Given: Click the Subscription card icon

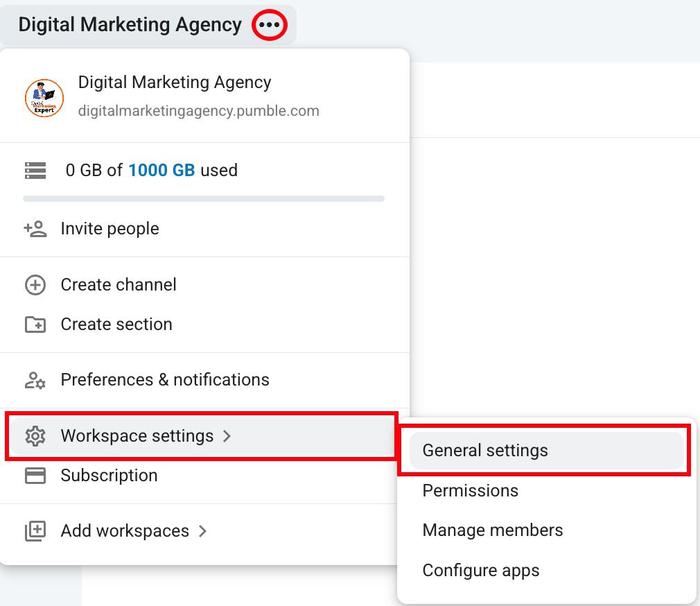Looking at the screenshot, I should pos(35,476).
